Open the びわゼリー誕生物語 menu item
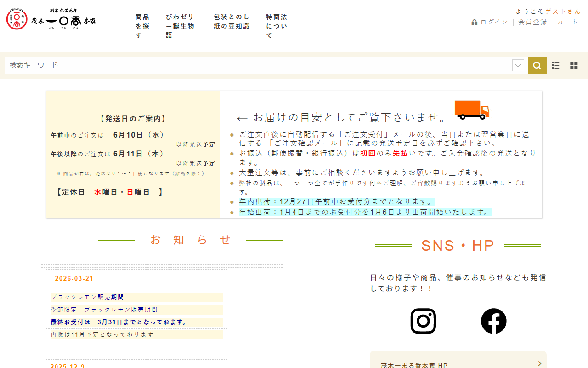 (x=180, y=26)
